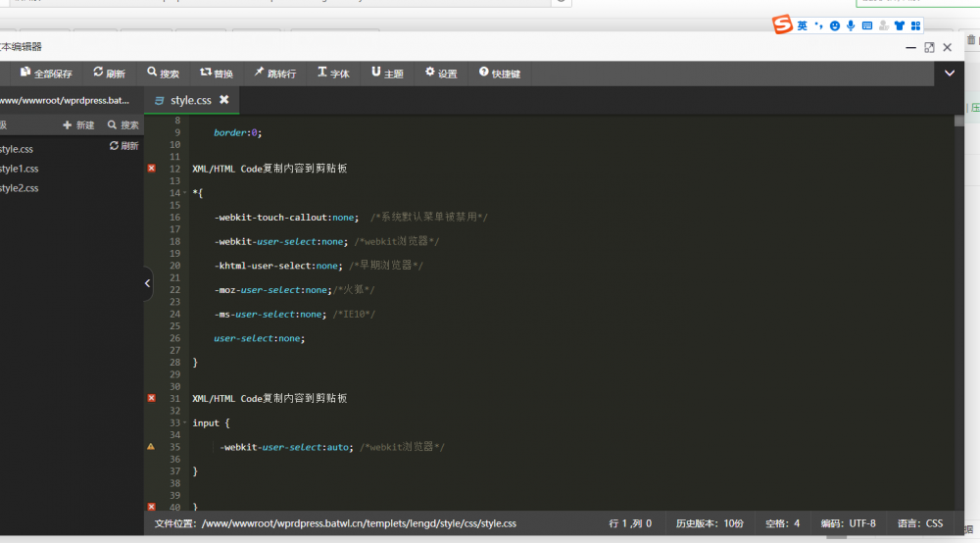Click the directory path www/wwwroot/wprdpress.bat...
The width and height of the screenshot is (980, 543).
coord(65,100)
